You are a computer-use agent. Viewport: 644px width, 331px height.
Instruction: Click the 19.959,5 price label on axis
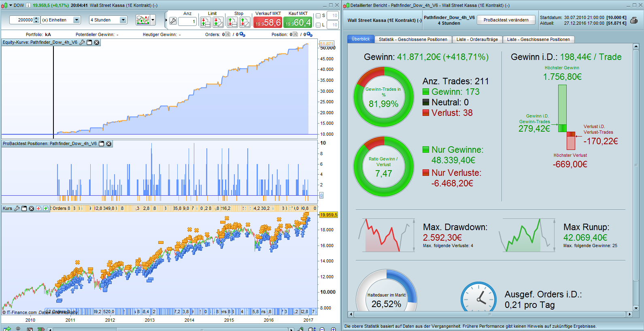328,215
